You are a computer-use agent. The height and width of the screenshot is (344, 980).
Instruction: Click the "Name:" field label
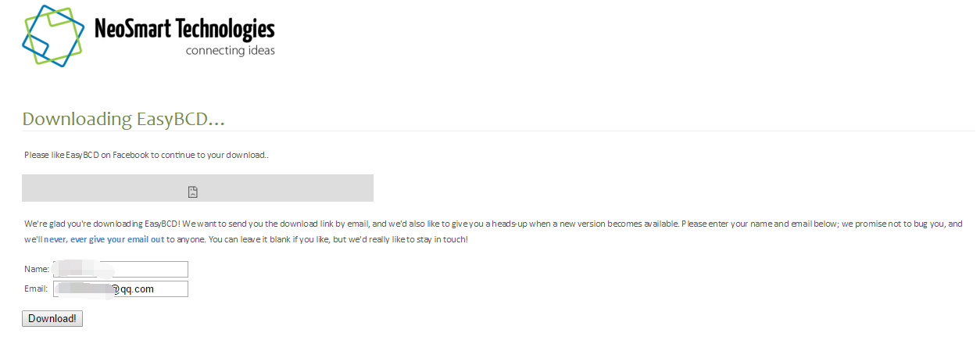tap(37, 270)
